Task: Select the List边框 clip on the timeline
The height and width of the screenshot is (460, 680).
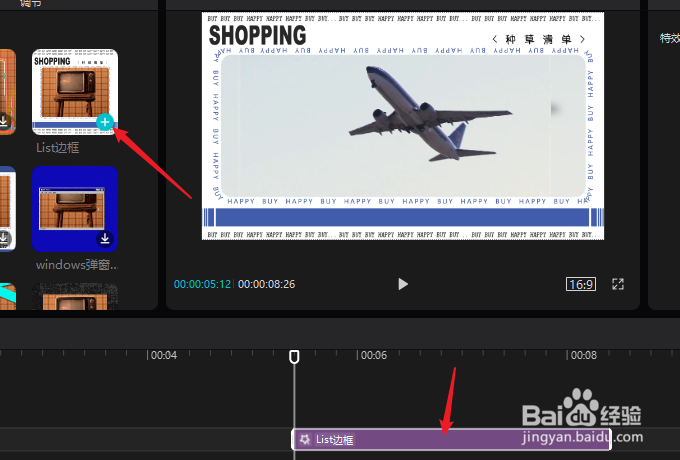Action: click(x=451, y=440)
